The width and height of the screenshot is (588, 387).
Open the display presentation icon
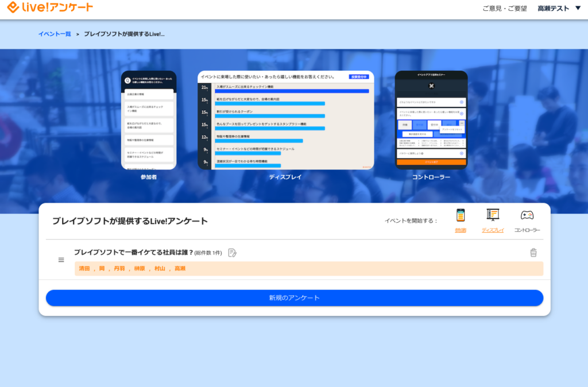point(493,216)
